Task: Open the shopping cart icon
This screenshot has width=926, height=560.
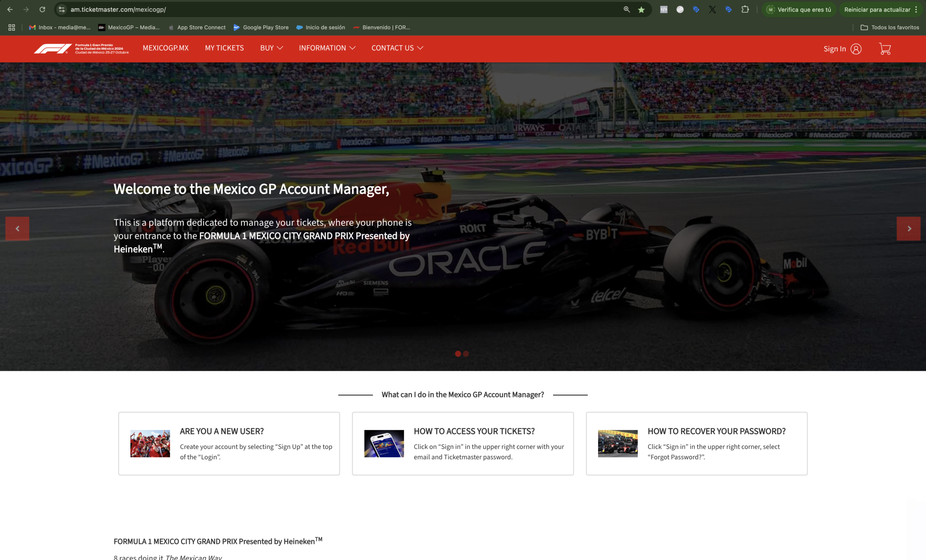Action: click(x=885, y=49)
